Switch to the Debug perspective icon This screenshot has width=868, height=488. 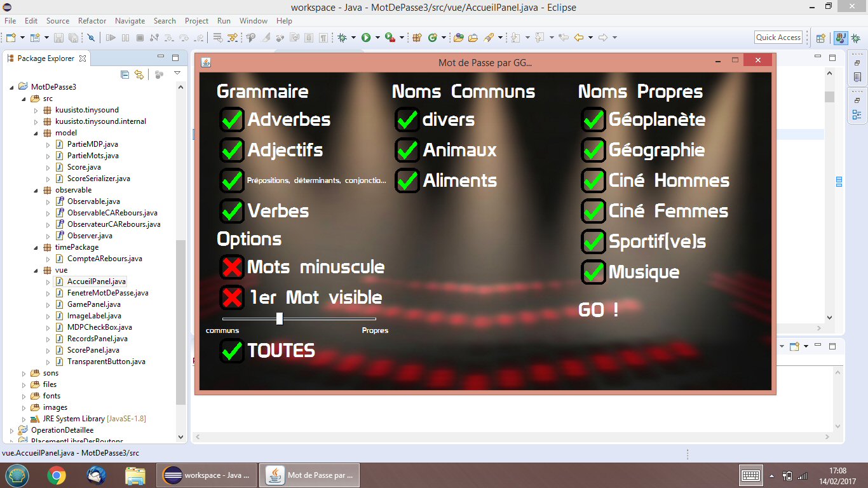click(x=855, y=37)
